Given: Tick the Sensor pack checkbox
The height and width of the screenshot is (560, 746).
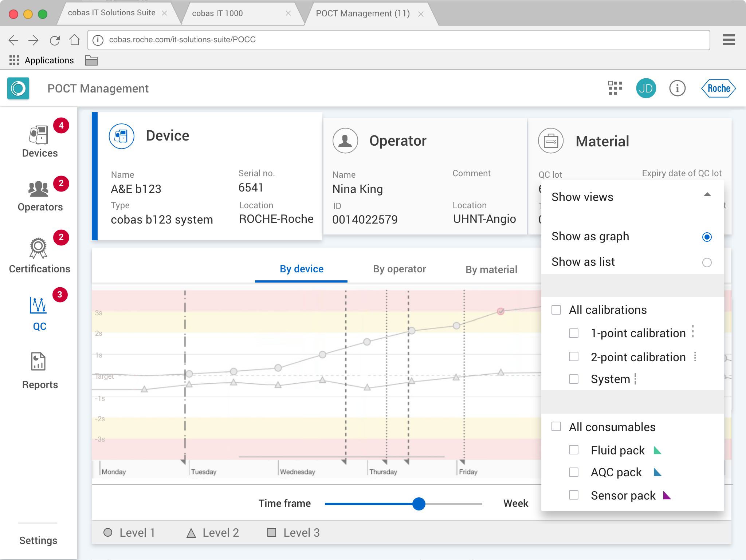Looking at the screenshot, I should (574, 495).
